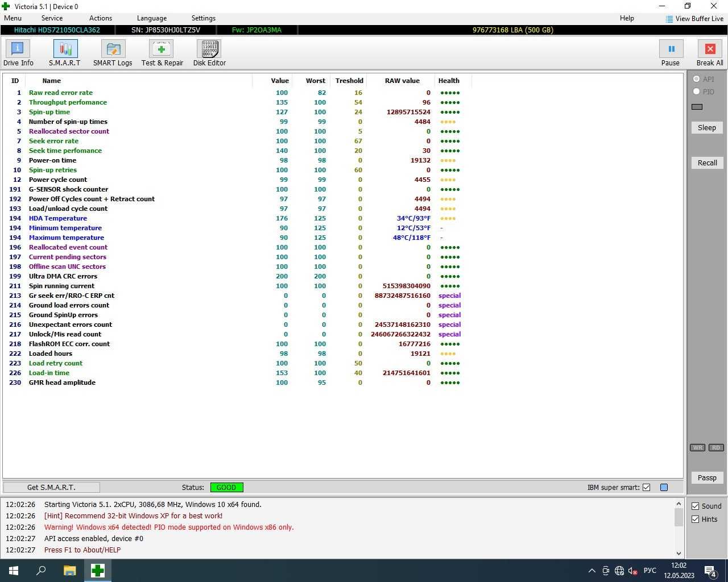Click the muted volume tray icon

click(632, 571)
